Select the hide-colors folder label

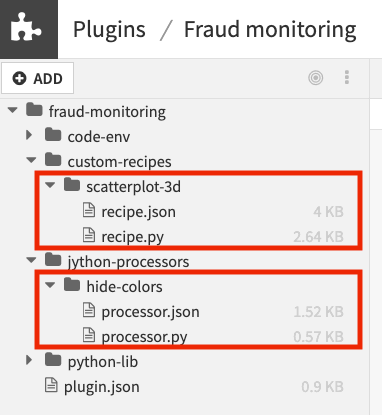coord(124,287)
